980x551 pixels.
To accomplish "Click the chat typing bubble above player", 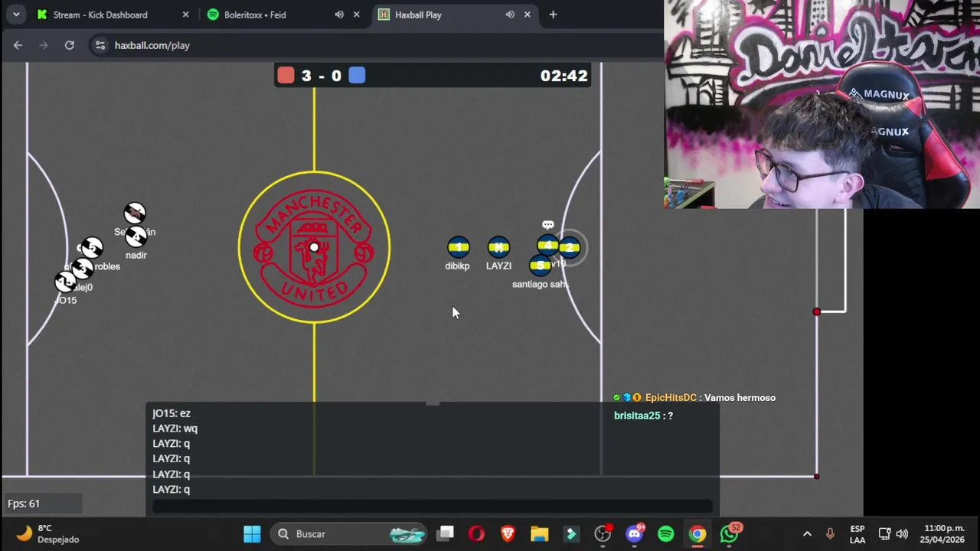I will [547, 225].
